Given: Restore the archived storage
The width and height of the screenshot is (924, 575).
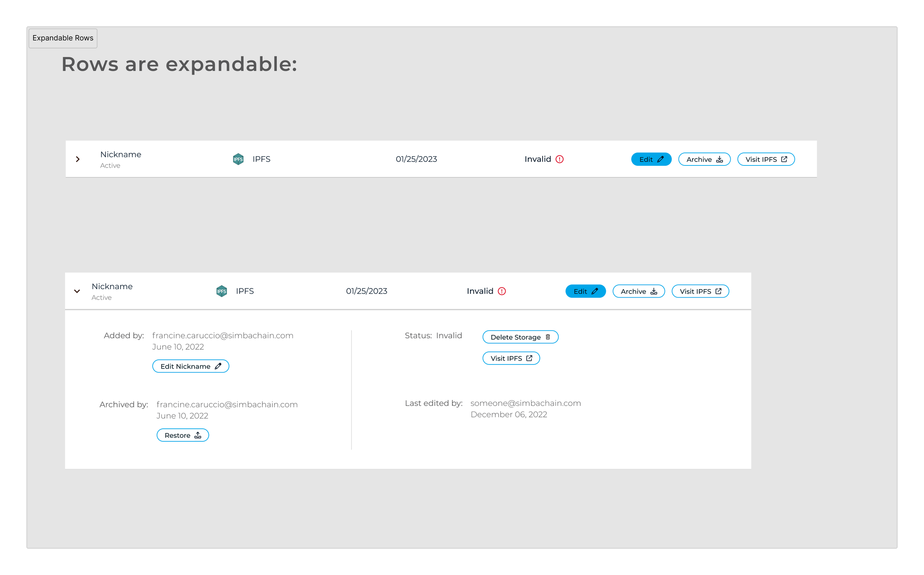Looking at the screenshot, I should click(182, 435).
